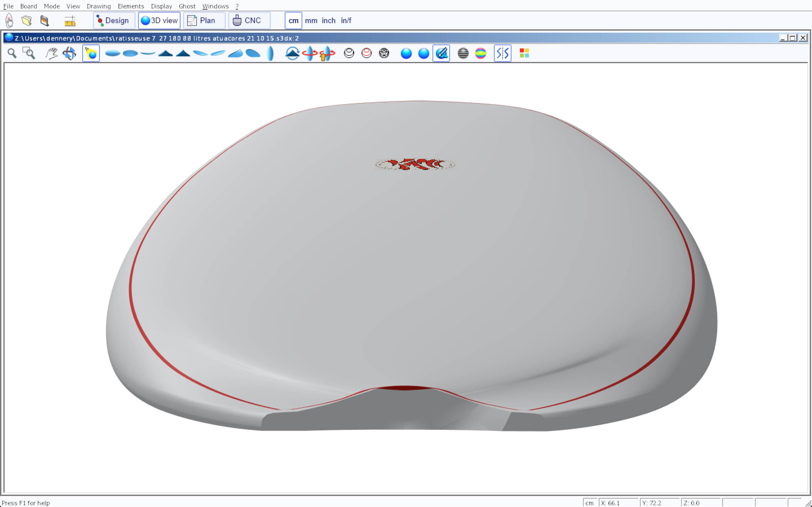Screen dimensions: 812x507
Task: Activate the hand pan tool
Action: 51,53
